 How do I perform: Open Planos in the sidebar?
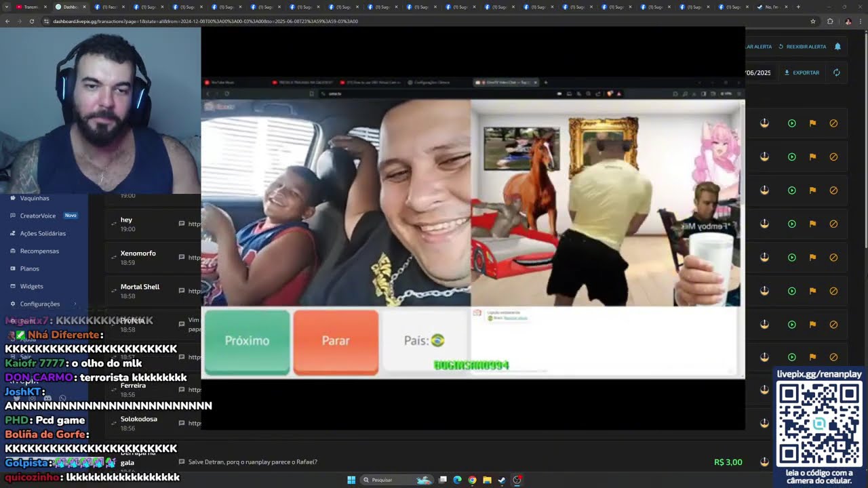[30, 268]
